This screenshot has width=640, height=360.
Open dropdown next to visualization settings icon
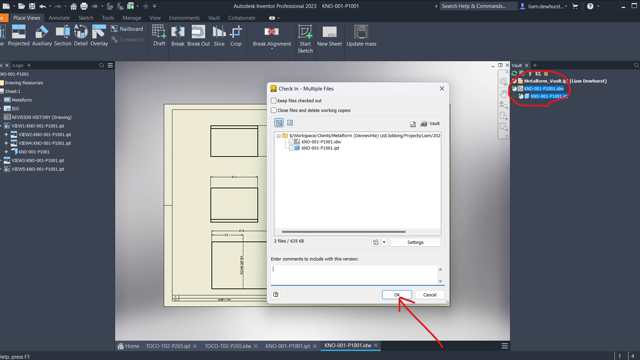[x=384, y=242]
